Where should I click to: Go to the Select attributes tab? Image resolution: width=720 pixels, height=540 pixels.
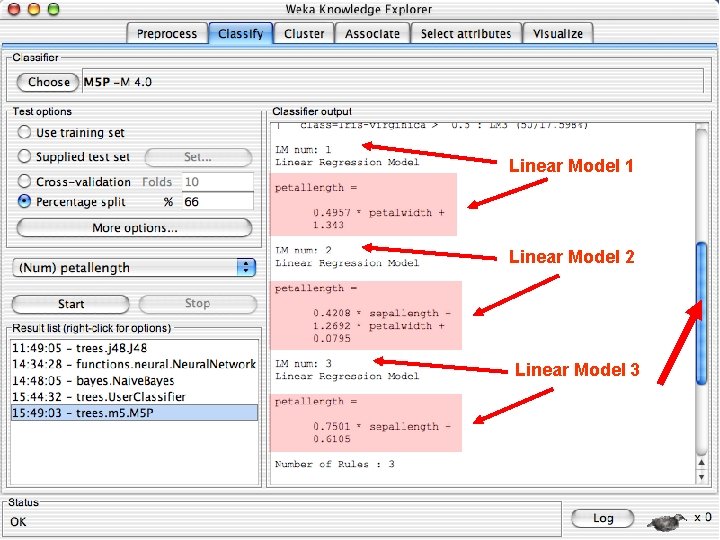[466, 34]
